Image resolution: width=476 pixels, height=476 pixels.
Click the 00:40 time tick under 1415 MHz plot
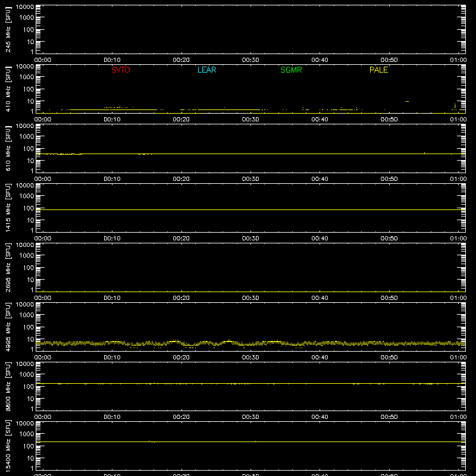point(320,239)
